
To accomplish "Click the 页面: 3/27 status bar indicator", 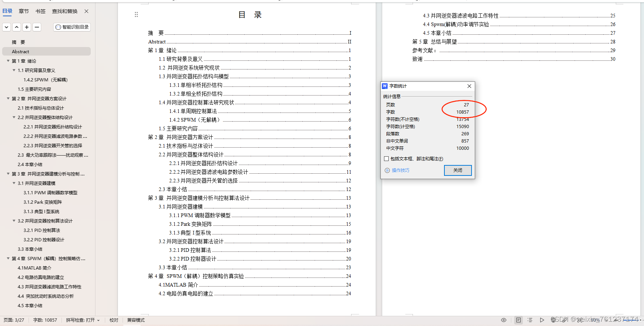I will tap(14, 320).
